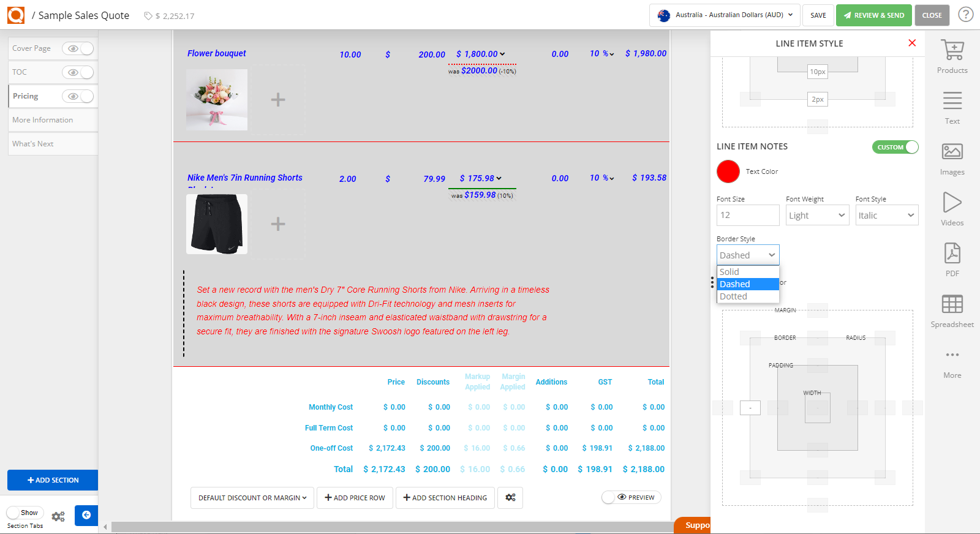Open section tabs settings gears icon

58,517
